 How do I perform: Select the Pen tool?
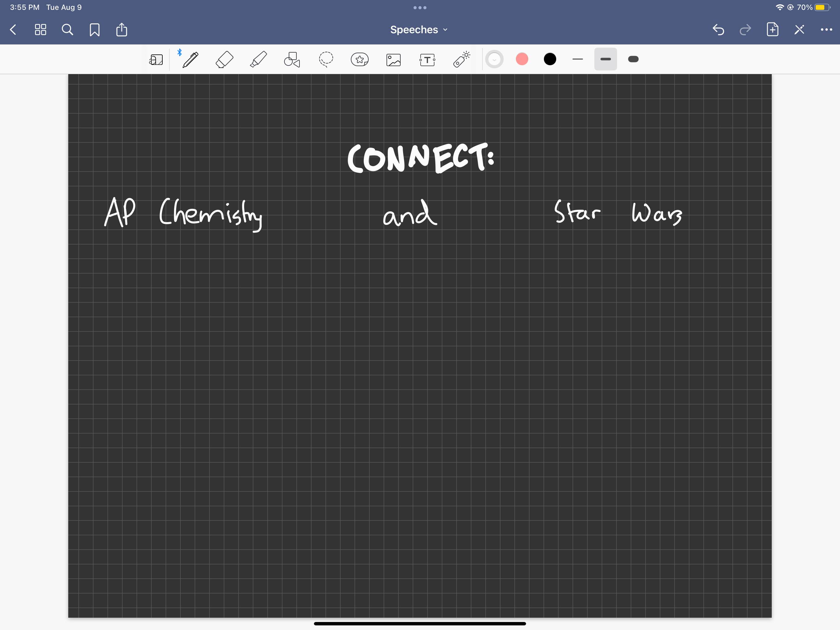pyautogui.click(x=190, y=60)
